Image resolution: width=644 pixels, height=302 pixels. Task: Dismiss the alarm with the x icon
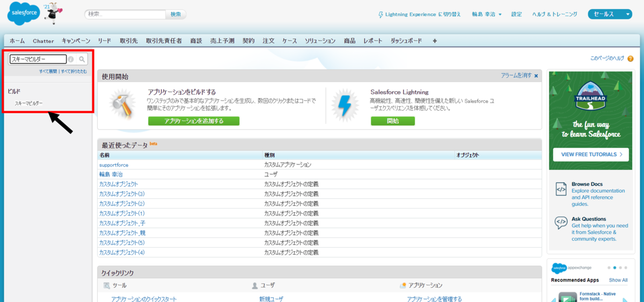tap(536, 76)
